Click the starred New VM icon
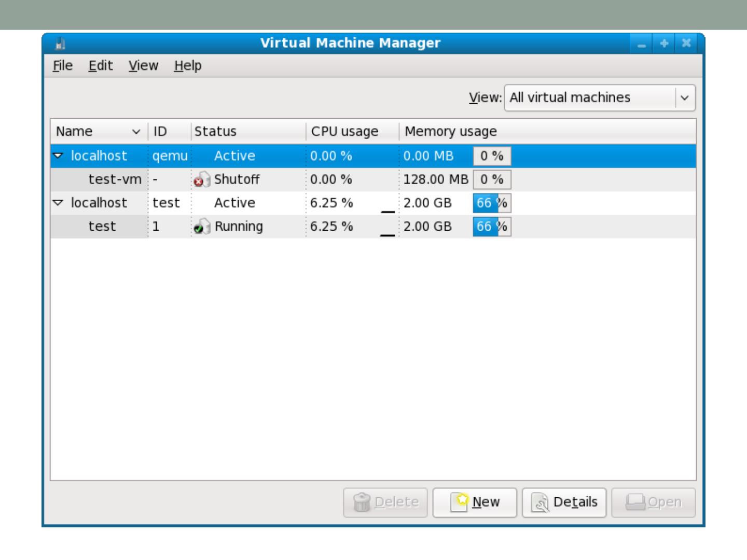Screen dimensions: 747x560 point(459,502)
